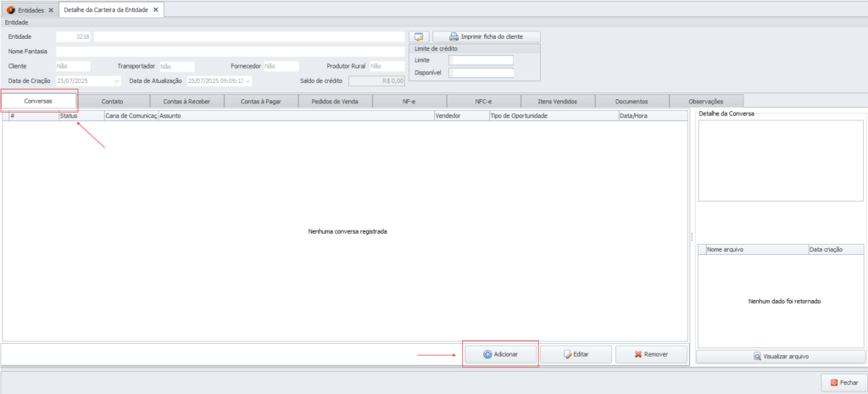Click the Fechar button
Image resolution: width=868 pixels, height=394 pixels.
click(843, 383)
